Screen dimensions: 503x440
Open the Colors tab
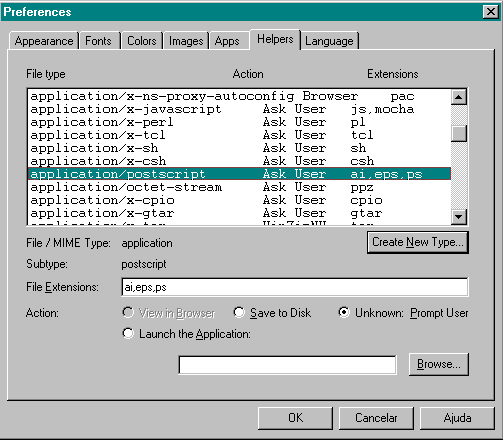(142, 41)
